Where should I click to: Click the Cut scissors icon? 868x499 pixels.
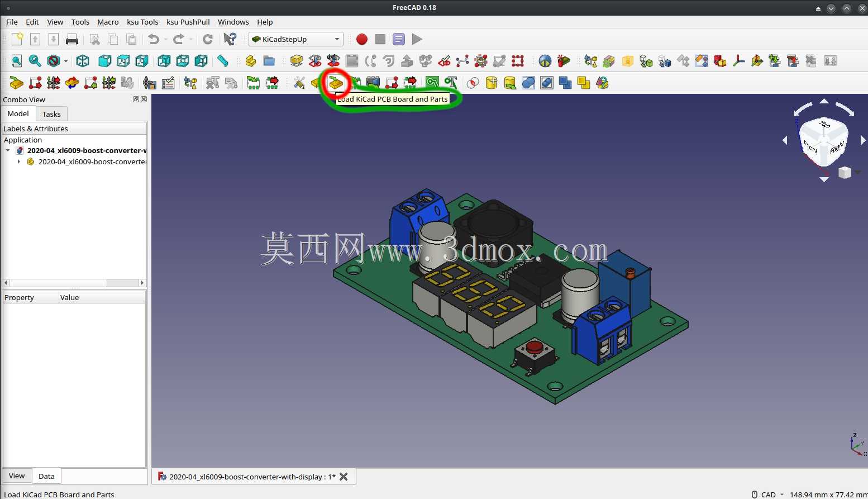tap(95, 39)
